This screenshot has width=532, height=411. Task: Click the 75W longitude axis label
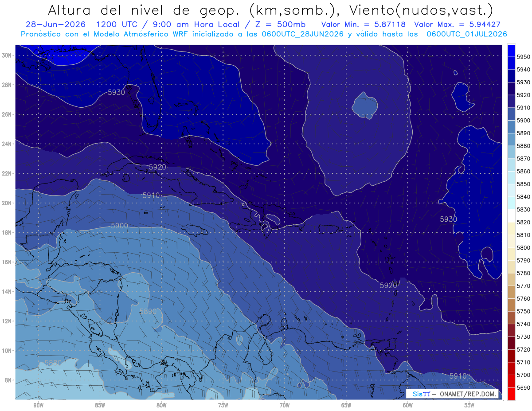[x=223, y=405]
